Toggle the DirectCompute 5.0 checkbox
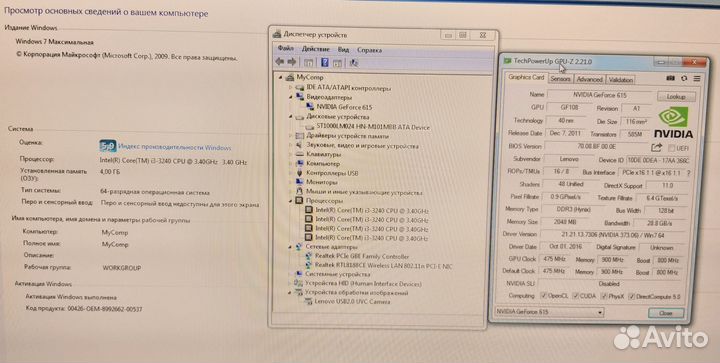The width and height of the screenshot is (720, 363). pos(632,296)
